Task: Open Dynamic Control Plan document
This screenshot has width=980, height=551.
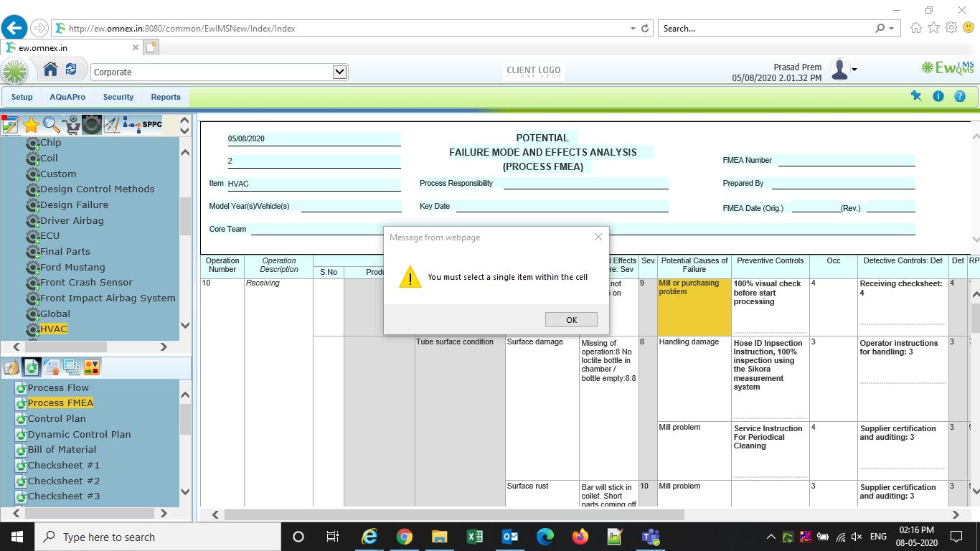Action: click(x=79, y=434)
